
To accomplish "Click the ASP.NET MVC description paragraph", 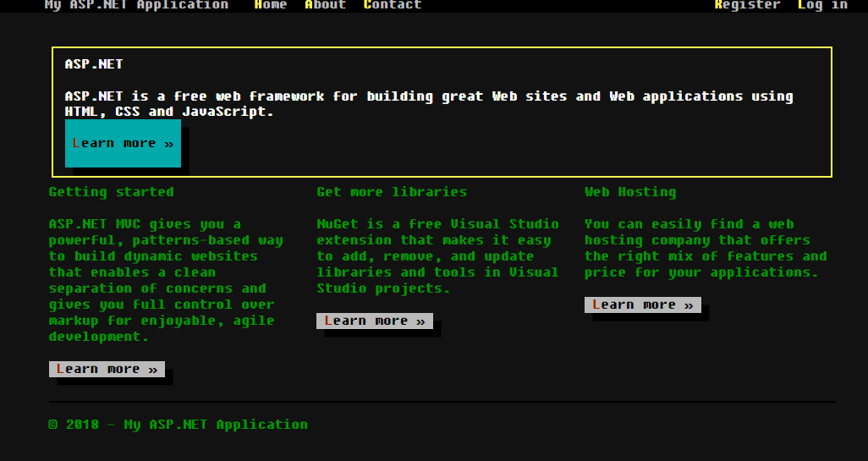I will tap(166, 281).
